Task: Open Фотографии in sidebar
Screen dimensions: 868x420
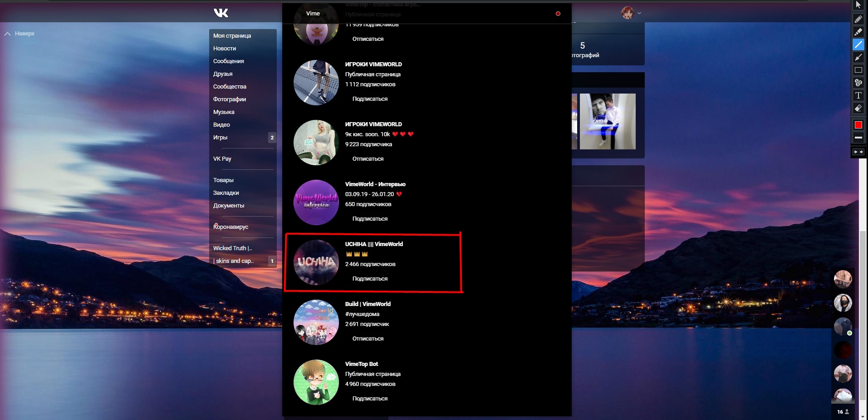Action: pos(230,99)
